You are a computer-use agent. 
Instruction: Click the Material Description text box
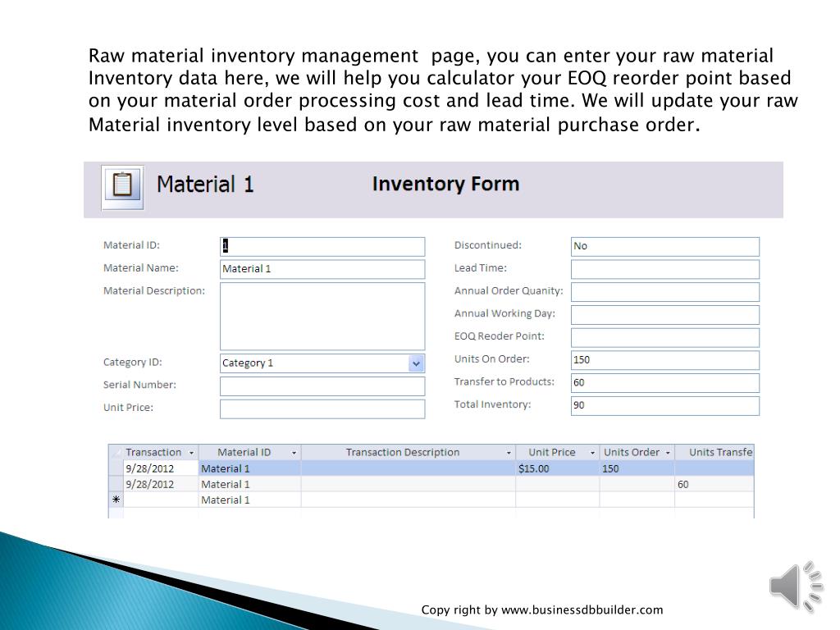[322, 316]
